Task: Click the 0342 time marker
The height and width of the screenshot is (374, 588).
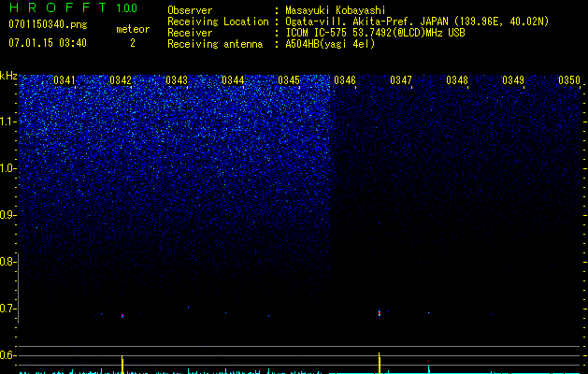Action: tap(121, 80)
